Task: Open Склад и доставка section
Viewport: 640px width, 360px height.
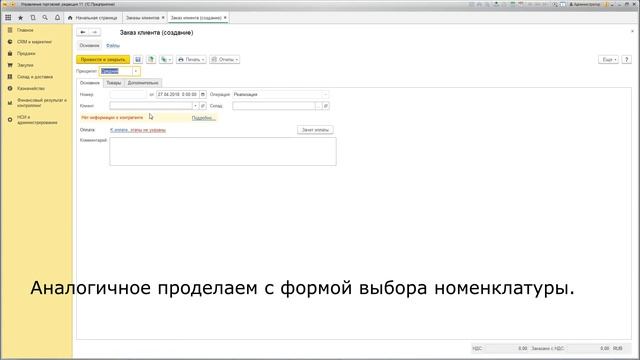Action: [35, 77]
